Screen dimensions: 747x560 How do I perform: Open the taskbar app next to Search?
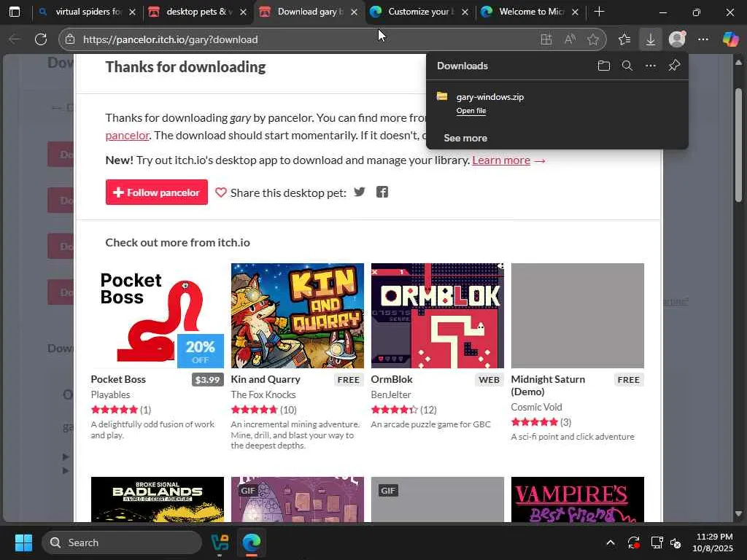tap(220, 542)
